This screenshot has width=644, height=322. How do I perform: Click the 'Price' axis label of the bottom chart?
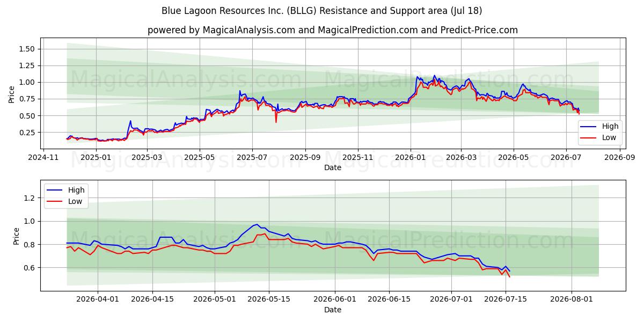(16, 236)
